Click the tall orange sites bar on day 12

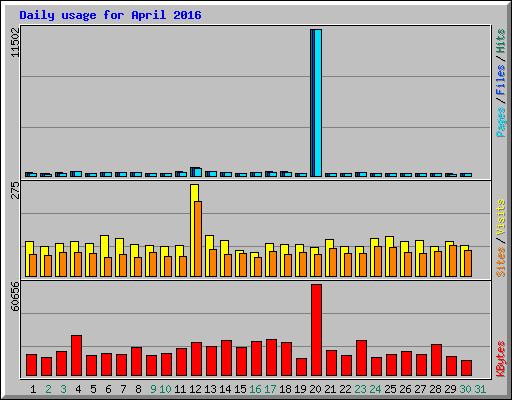point(198,239)
